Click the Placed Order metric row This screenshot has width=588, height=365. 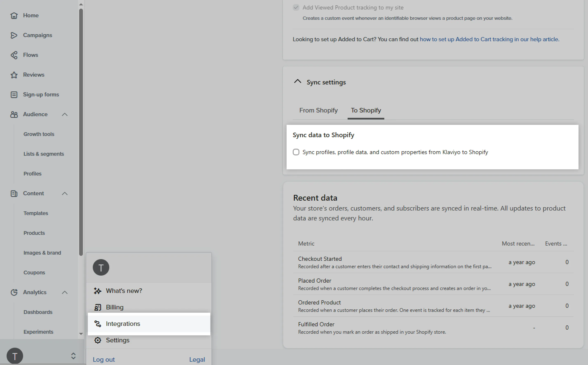[x=433, y=284]
